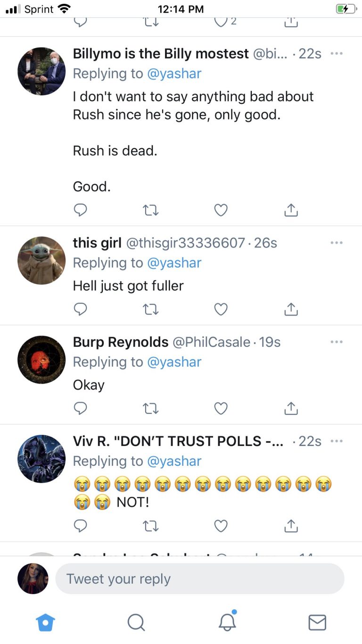Like the Billymo tweet about Rush
This screenshot has height=644, width=362.
pyautogui.click(x=221, y=210)
